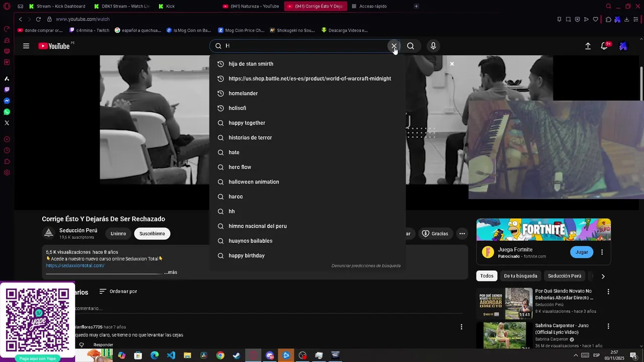644x362 pixels.
Task: Switch to 'Stream - Kick Dashboard' tab
Action: pyautogui.click(x=56, y=6)
